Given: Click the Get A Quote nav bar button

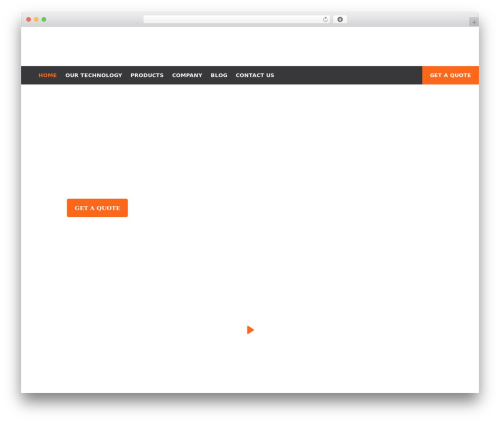Looking at the screenshot, I should (x=450, y=75).
